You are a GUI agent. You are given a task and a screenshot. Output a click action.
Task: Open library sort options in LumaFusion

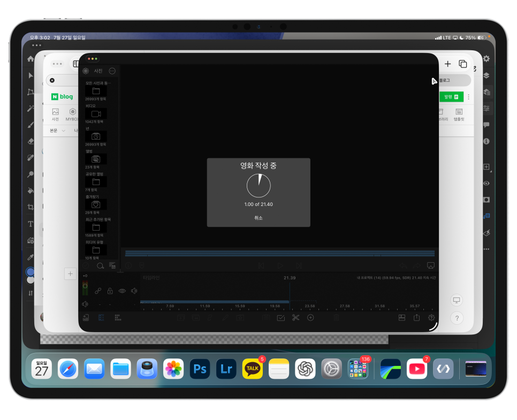[112, 266]
